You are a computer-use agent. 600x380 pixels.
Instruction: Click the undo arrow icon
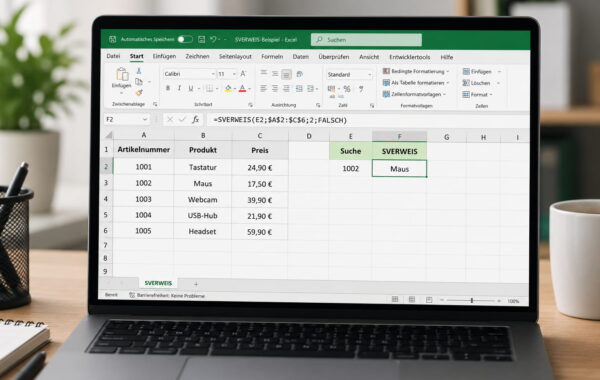click(x=214, y=39)
